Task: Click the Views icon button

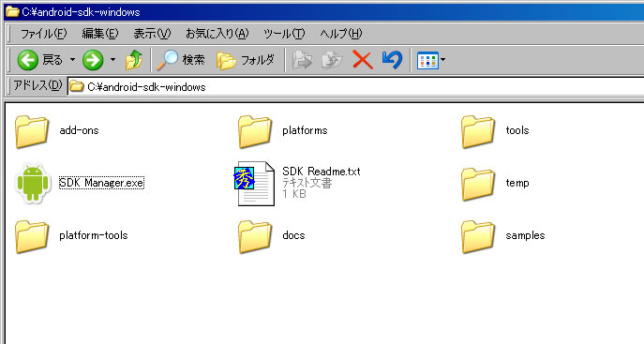Action: point(427,60)
